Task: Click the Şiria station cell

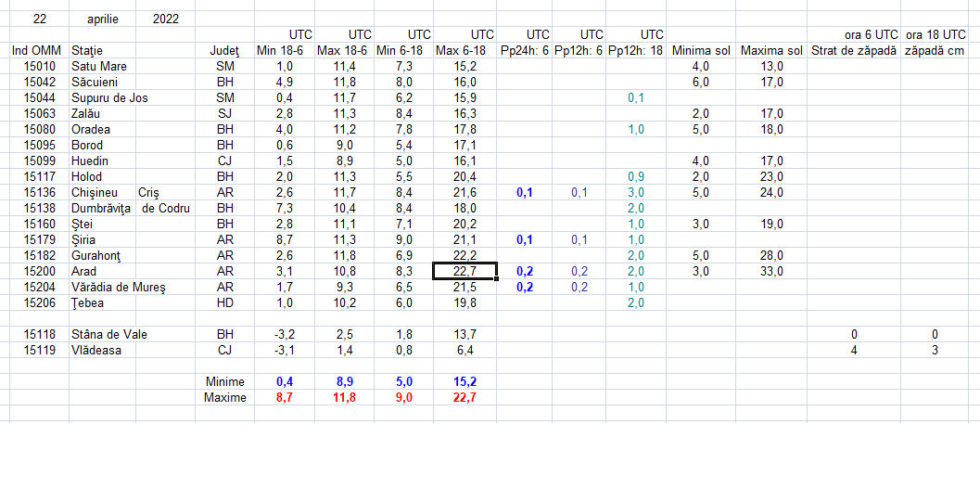Action: [103, 240]
